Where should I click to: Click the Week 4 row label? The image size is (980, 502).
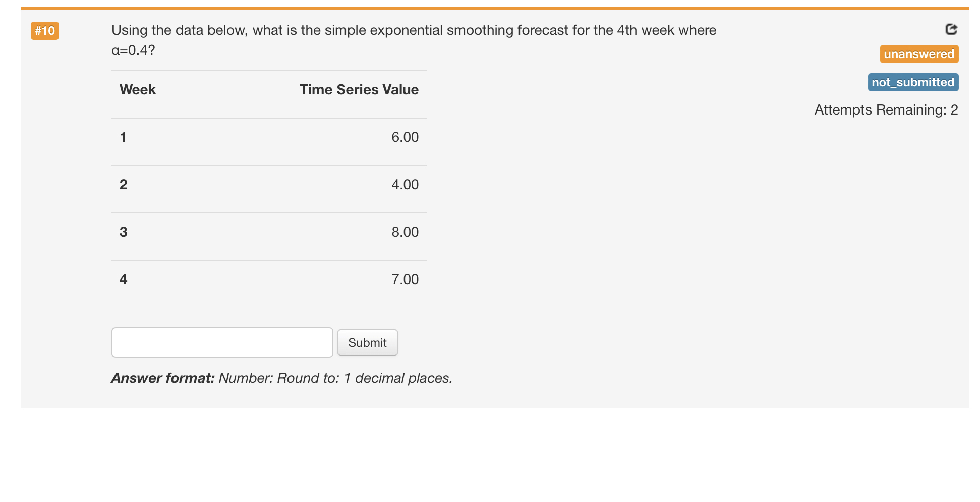tap(123, 280)
